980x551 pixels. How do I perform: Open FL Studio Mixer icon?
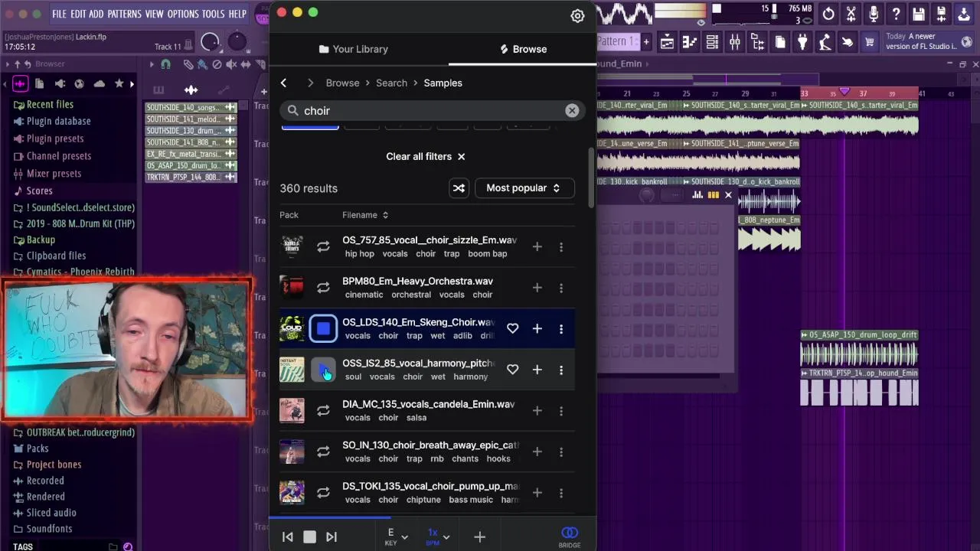pos(735,43)
